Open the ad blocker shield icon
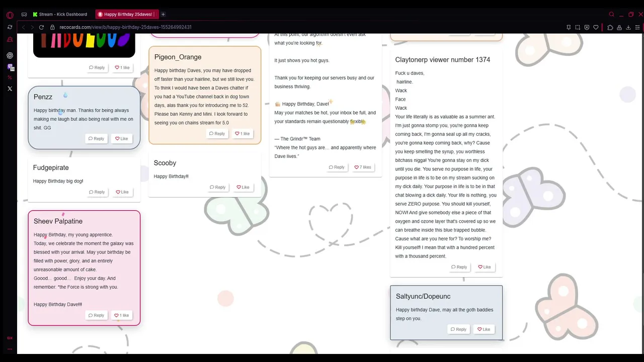Image resolution: width=644 pixels, height=362 pixels. click(587, 27)
